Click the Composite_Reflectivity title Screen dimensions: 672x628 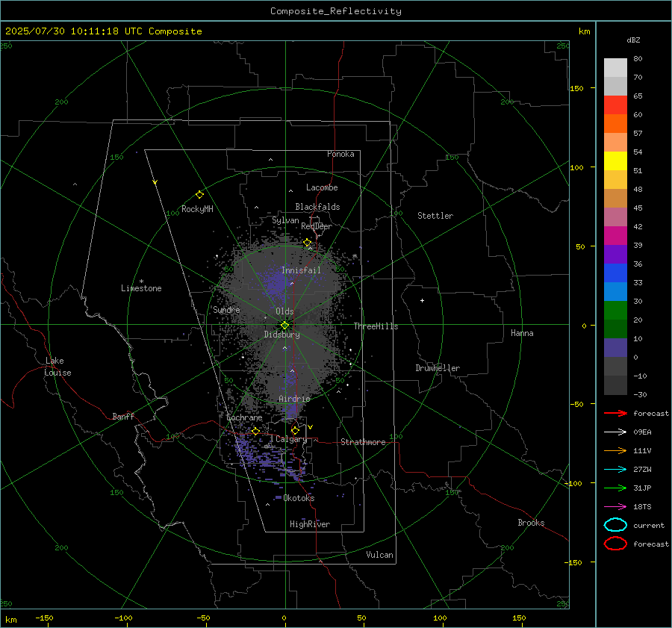[x=336, y=11]
